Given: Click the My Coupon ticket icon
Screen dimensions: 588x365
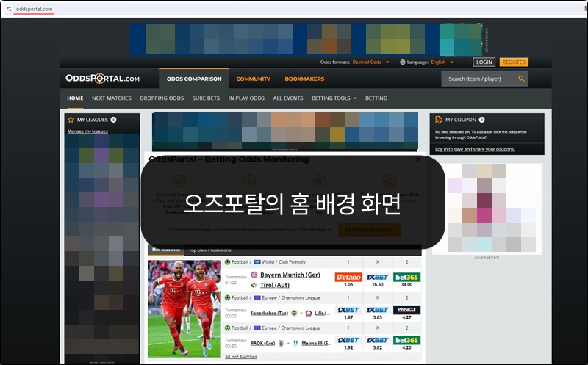Looking at the screenshot, I should 438,120.
